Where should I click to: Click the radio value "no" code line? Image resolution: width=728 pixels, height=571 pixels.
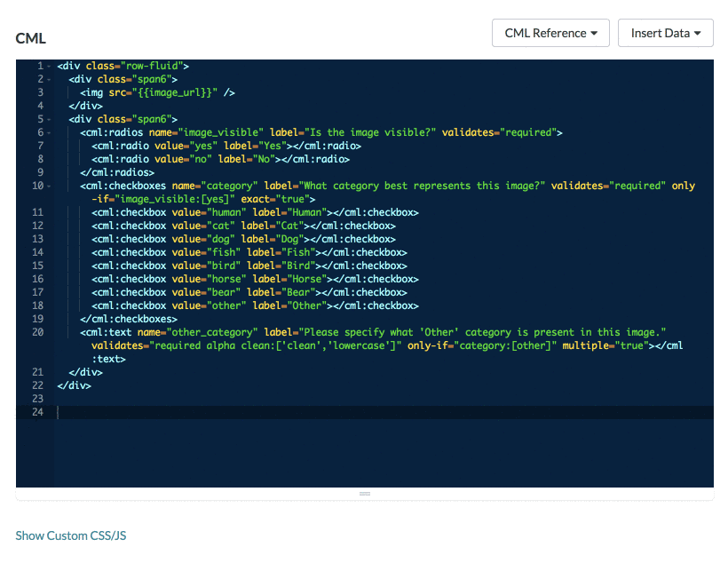tap(220, 159)
